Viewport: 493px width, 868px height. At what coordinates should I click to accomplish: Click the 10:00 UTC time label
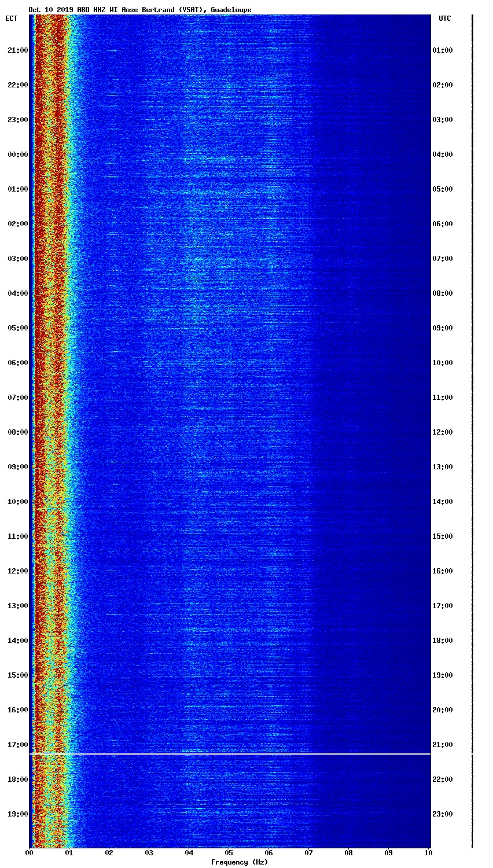443,363
